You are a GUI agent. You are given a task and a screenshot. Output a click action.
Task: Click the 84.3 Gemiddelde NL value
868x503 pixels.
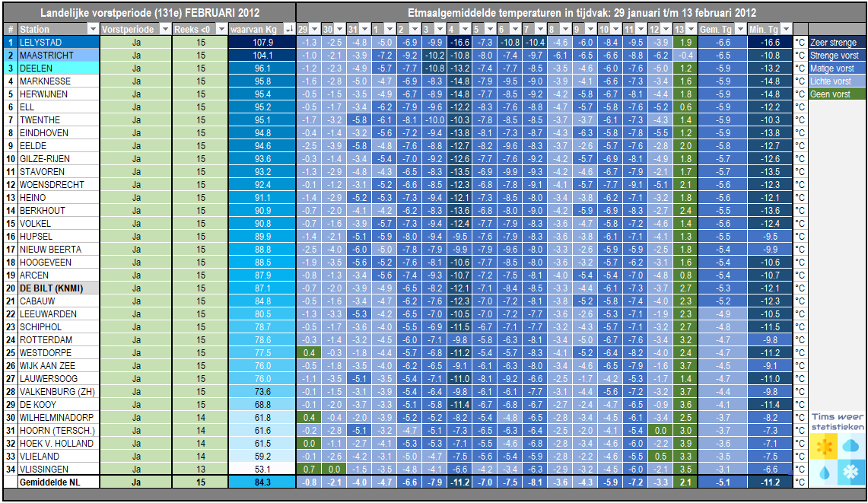tap(262, 482)
